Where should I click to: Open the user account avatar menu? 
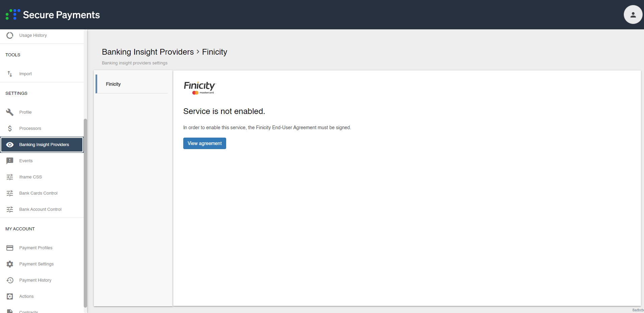633,15
